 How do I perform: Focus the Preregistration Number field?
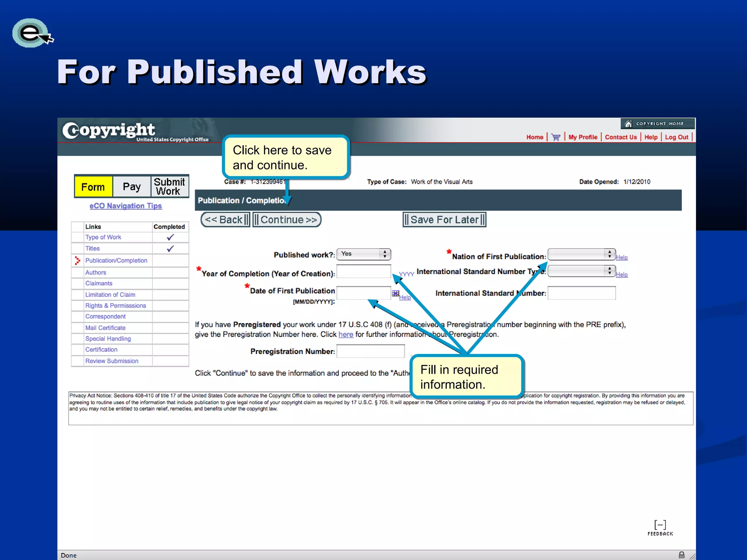[371, 351]
